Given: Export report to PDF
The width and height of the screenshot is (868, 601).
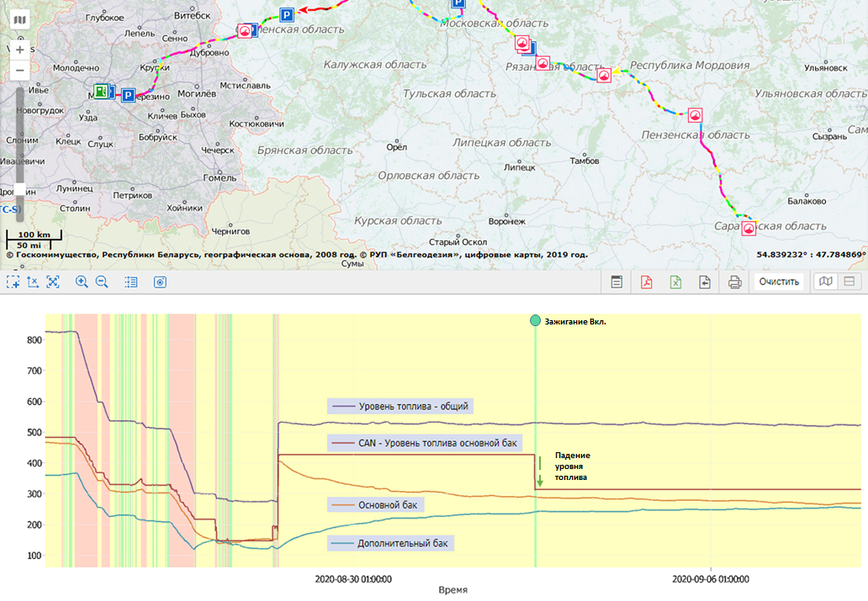Looking at the screenshot, I should tap(647, 282).
